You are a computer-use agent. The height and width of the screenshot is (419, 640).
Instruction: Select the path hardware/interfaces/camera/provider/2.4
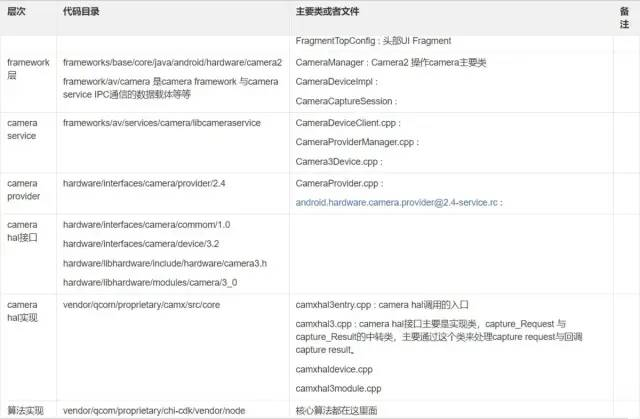[144, 183]
